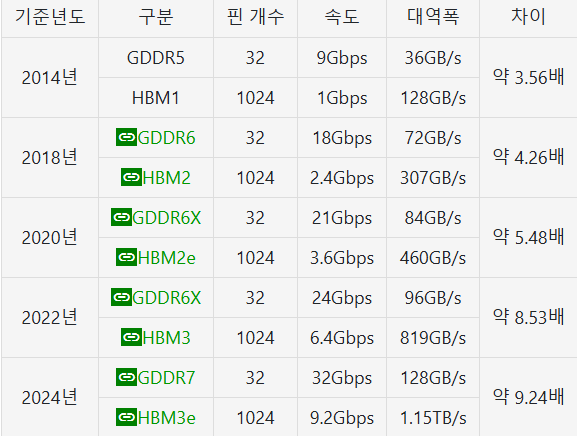The image size is (577, 436).
Task: Open the HBM2 link
Action: pyautogui.click(x=156, y=178)
